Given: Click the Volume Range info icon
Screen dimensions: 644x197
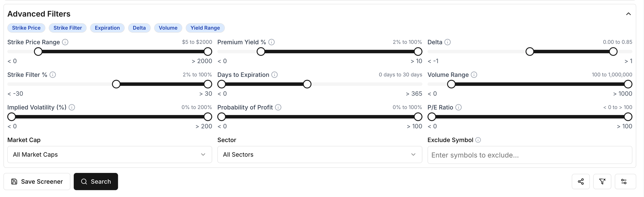Looking at the screenshot, I should 474,75.
